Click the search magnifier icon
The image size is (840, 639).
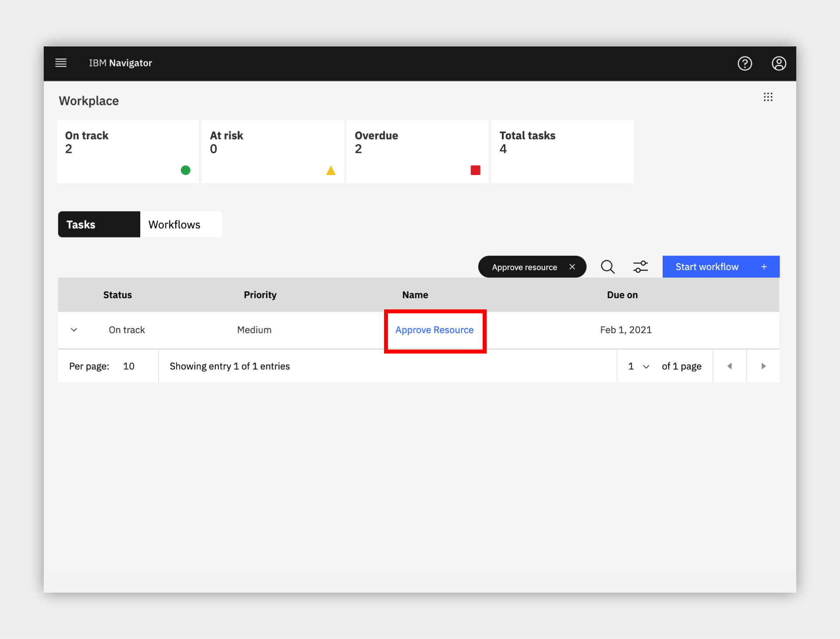(x=607, y=267)
